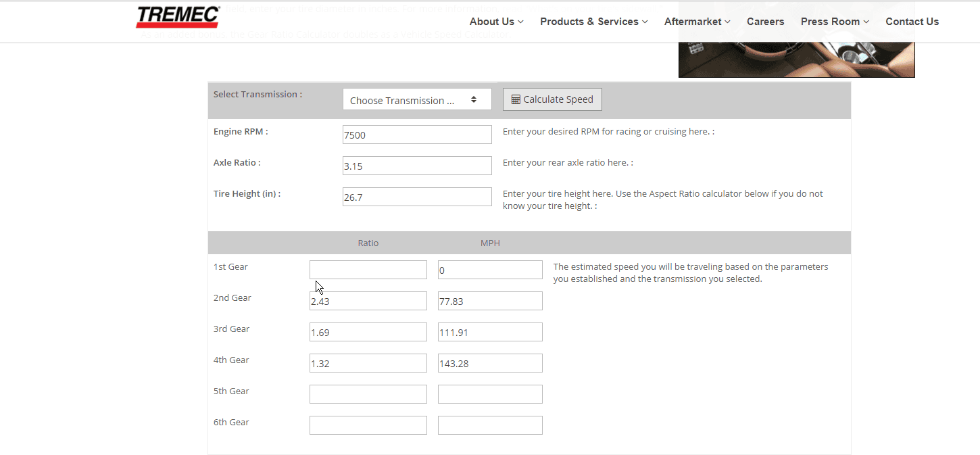Screen dimensions: 980x455
Task: Click the 4th Gear MPH field
Action: pyautogui.click(x=490, y=363)
